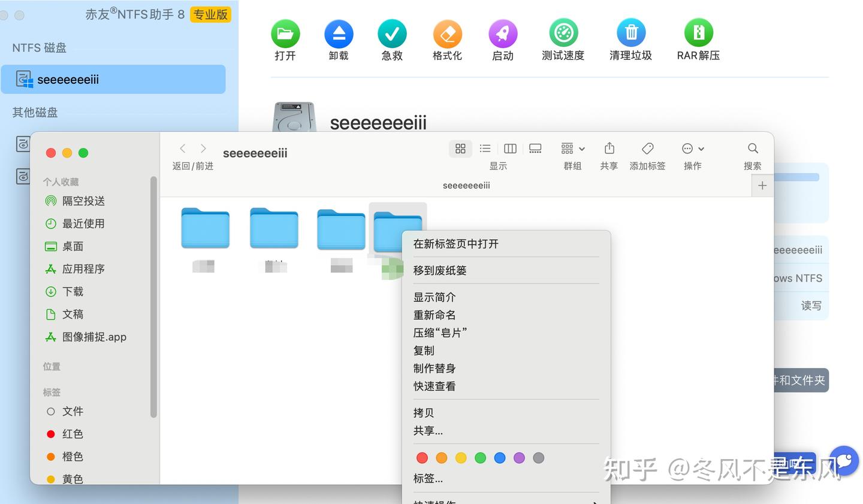Image resolution: width=863 pixels, height=504 pixels.
Task: Click the purple 启动 rocket icon
Action: 503,34
